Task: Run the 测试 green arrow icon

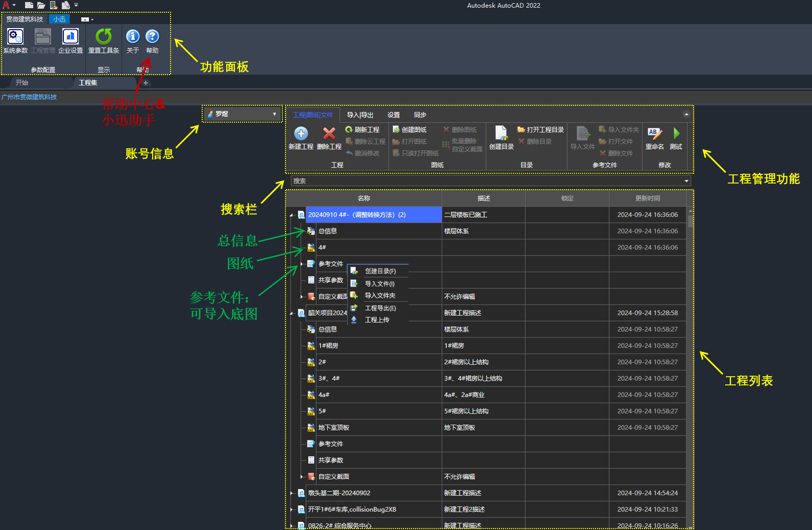Action: [676, 133]
